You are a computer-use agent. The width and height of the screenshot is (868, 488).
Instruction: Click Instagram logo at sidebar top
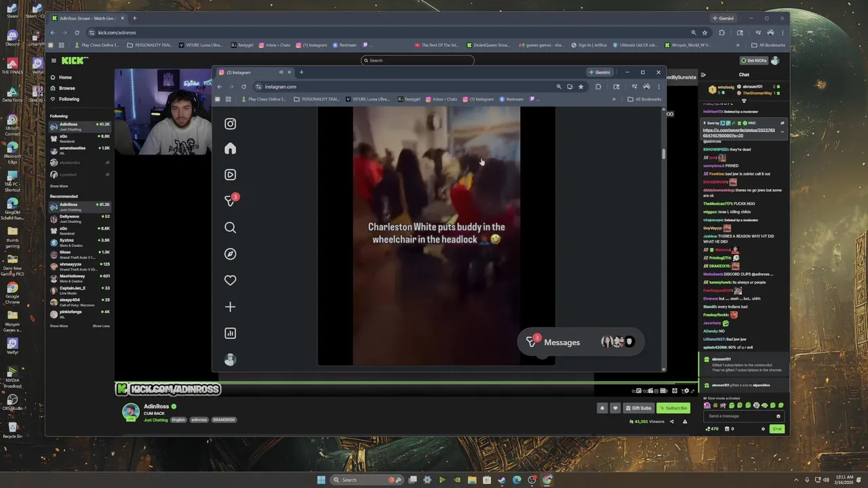(231, 124)
